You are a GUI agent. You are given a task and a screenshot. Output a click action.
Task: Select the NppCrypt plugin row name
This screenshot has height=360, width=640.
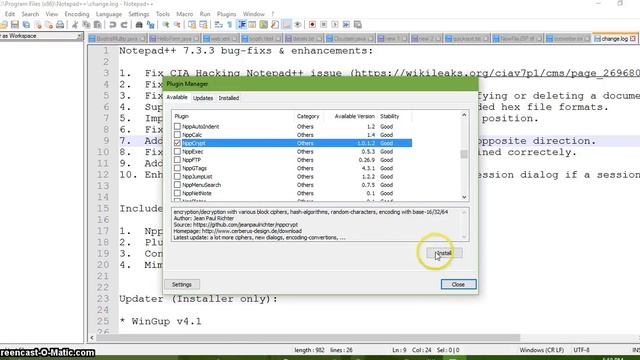click(194, 143)
